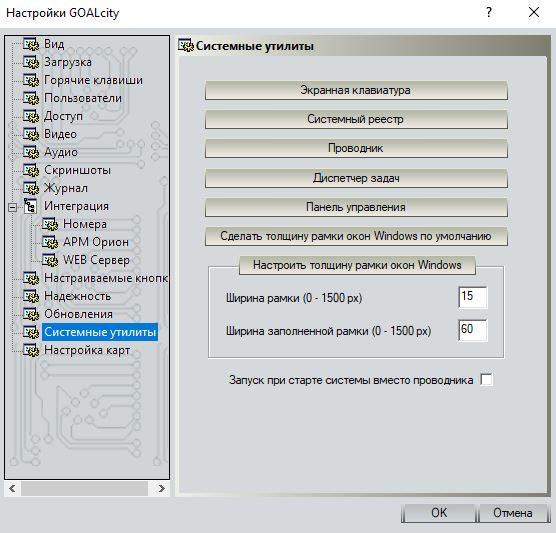
Task: Click the icon beside АРМ Орион
Action: tap(50, 243)
